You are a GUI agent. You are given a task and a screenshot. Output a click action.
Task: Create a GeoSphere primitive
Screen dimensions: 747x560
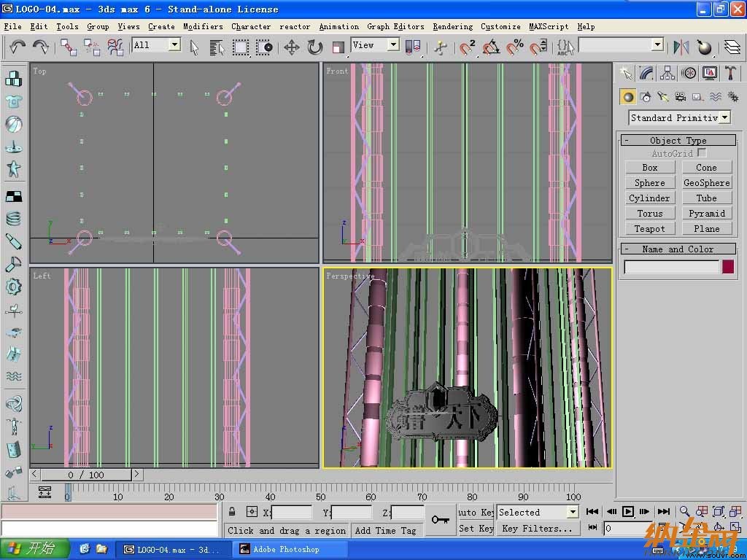point(706,182)
